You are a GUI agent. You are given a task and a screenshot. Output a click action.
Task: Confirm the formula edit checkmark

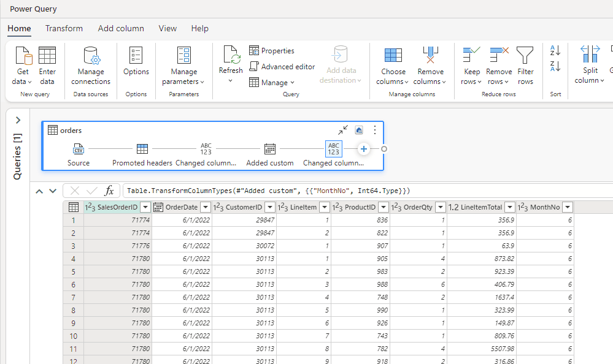(92, 191)
